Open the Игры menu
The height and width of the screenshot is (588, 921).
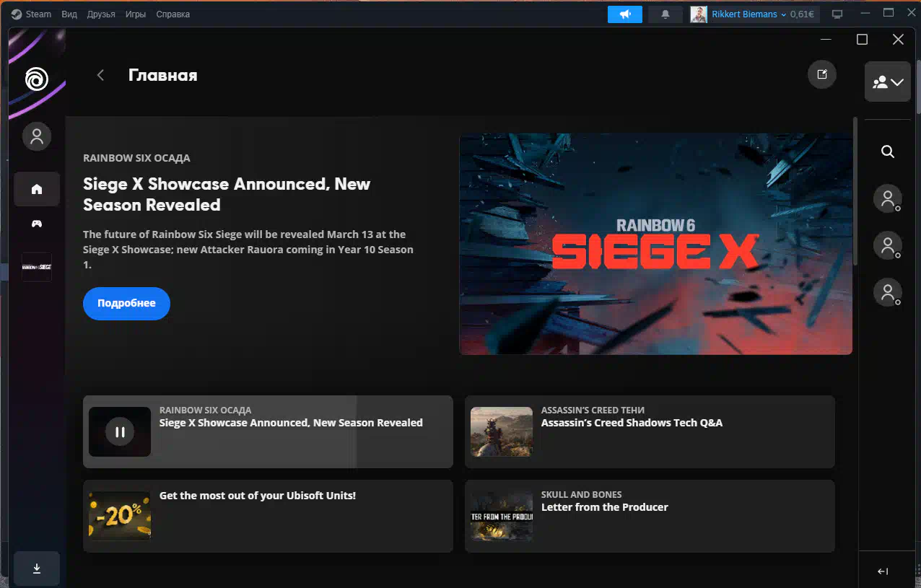tap(136, 14)
